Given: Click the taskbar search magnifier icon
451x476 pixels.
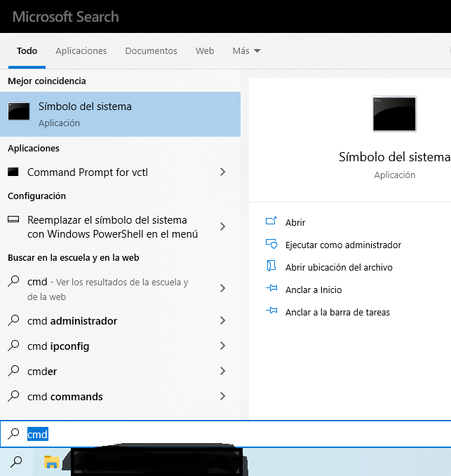Looking at the screenshot, I should tap(16, 462).
